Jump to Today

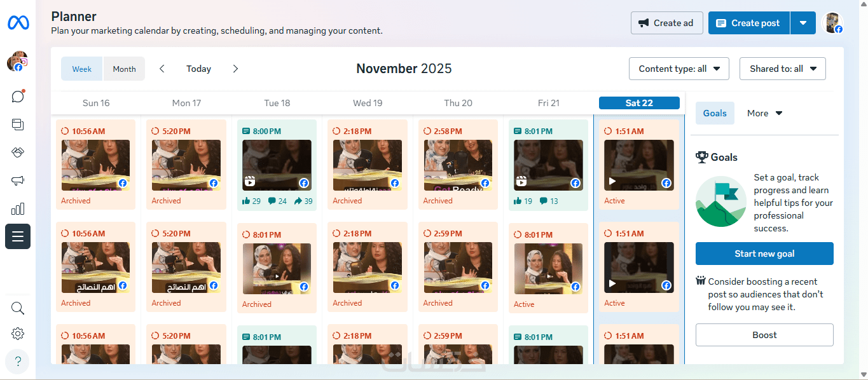pos(198,69)
